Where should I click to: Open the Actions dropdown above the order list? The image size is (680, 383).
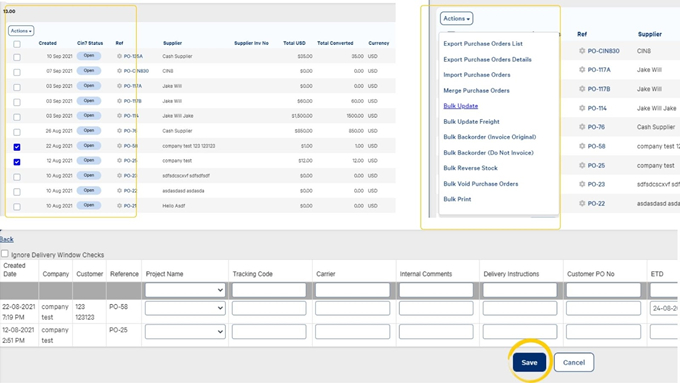[x=21, y=31]
